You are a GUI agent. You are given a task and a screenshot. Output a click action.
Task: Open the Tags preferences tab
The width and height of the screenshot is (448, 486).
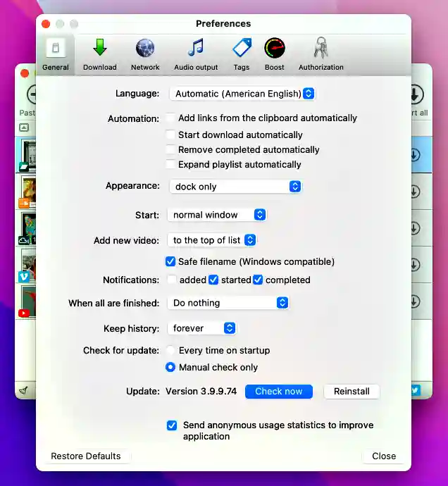[x=242, y=54]
